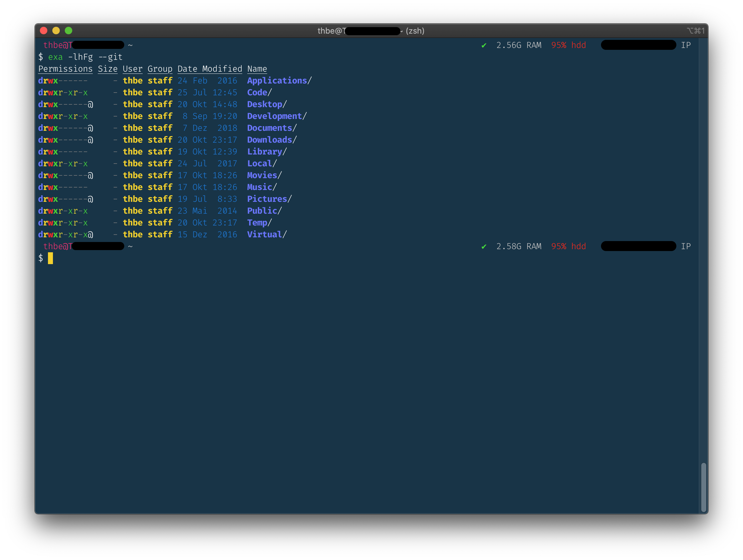Click the green checkmark in the top prompt

point(484,45)
